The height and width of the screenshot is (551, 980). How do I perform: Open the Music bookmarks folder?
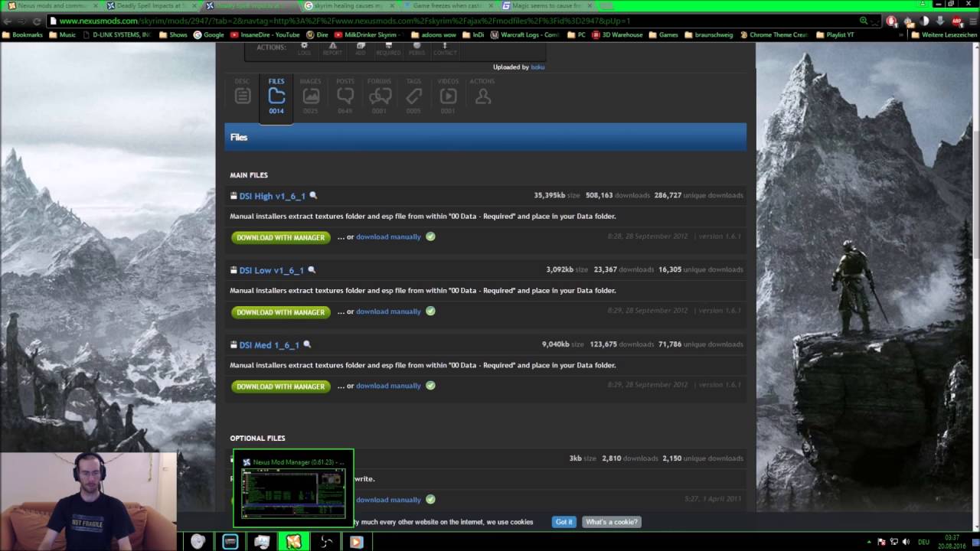click(63, 34)
